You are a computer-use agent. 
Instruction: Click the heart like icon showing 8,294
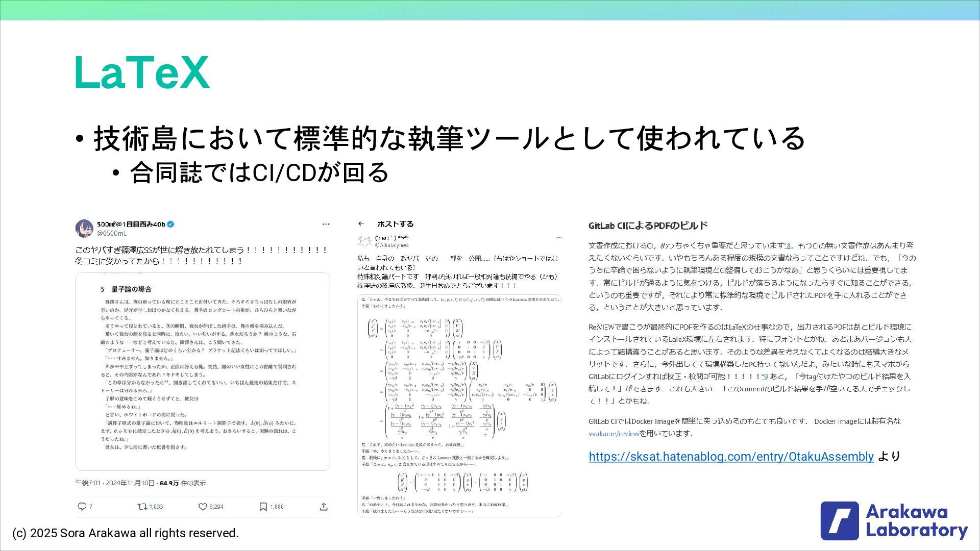click(203, 507)
